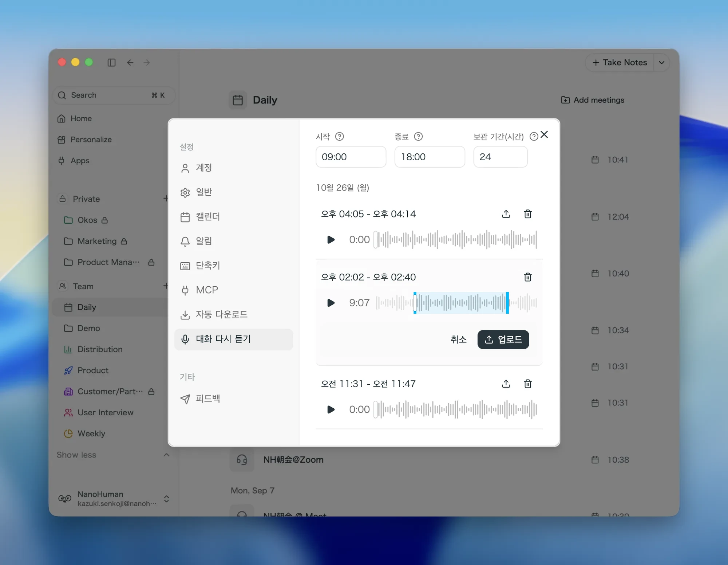The image size is (728, 565).
Task: Open 자동 다운로드 settings section
Action: click(x=234, y=314)
